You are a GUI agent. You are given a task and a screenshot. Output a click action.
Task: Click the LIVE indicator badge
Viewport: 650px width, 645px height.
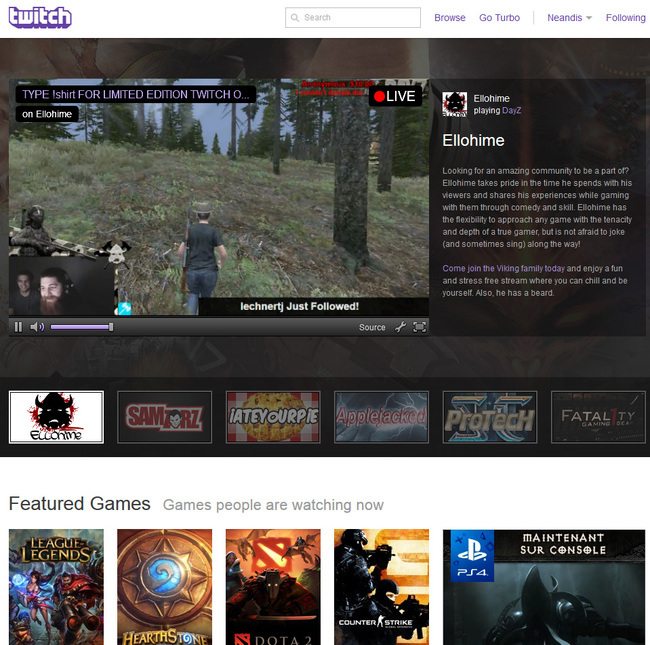[395, 96]
